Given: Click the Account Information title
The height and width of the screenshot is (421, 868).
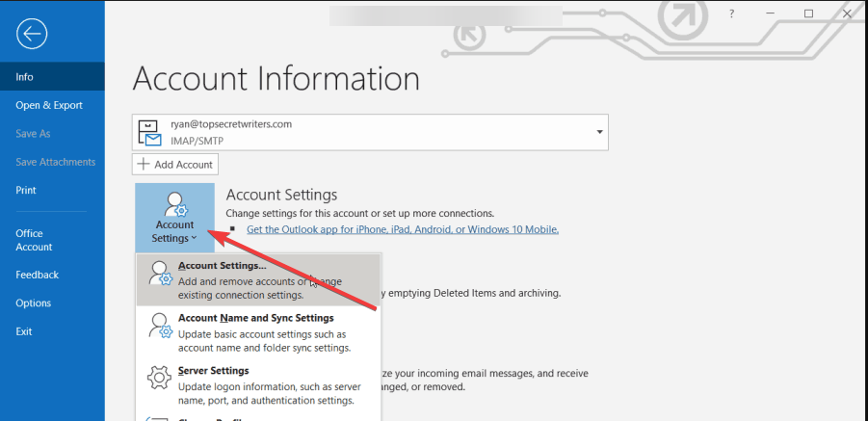Looking at the screenshot, I should (x=276, y=78).
